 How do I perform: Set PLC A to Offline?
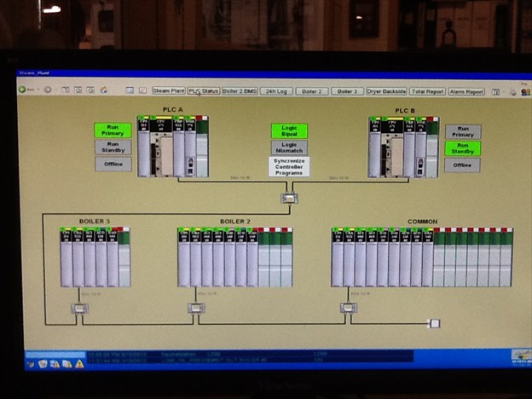[113, 164]
